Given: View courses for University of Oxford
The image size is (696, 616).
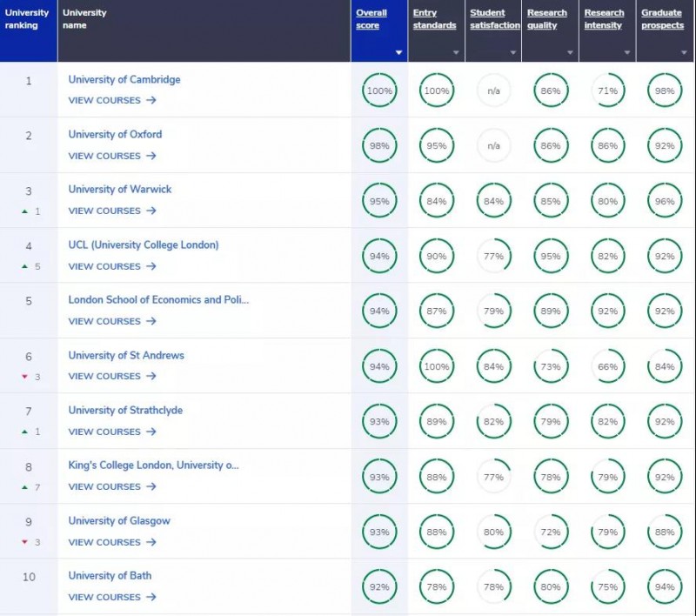Looking at the screenshot, I should coord(112,156).
